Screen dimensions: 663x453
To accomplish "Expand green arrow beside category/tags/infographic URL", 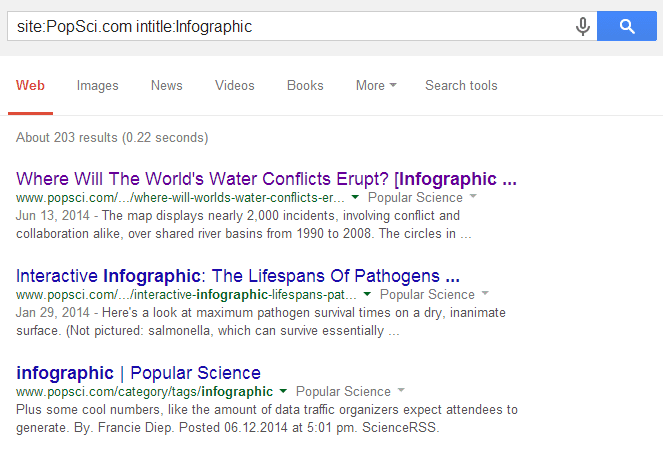I will pyautogui.click(x=283, y=391).
